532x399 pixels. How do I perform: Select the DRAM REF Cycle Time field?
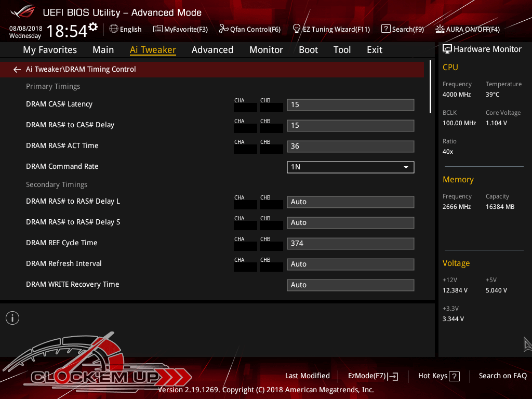coord(350,243)
